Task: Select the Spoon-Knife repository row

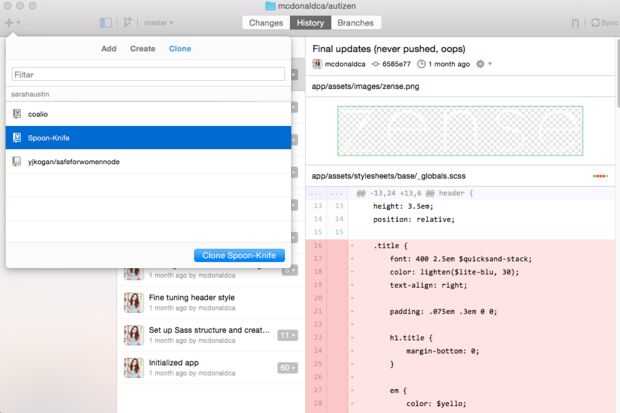Action: point(149,138)
